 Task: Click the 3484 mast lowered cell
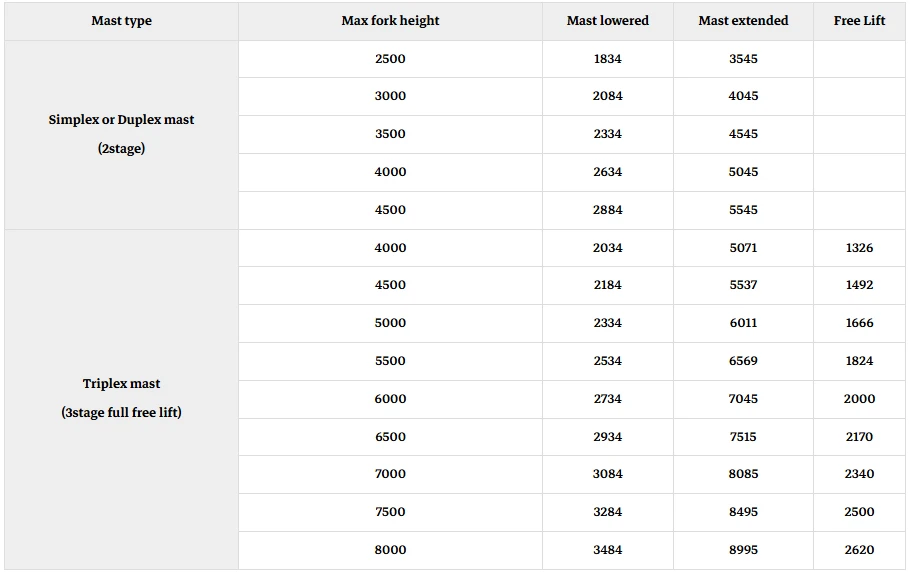(x=608, y=550)
